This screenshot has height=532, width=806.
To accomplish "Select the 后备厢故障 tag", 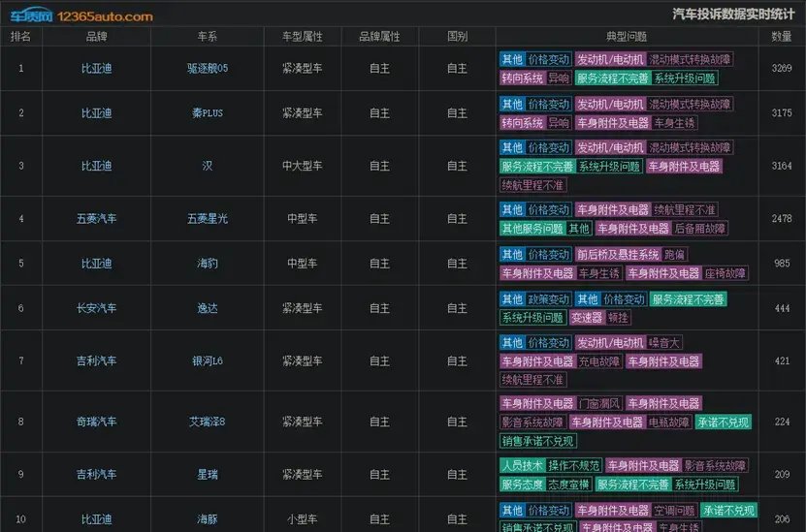I will coord(700,229).
